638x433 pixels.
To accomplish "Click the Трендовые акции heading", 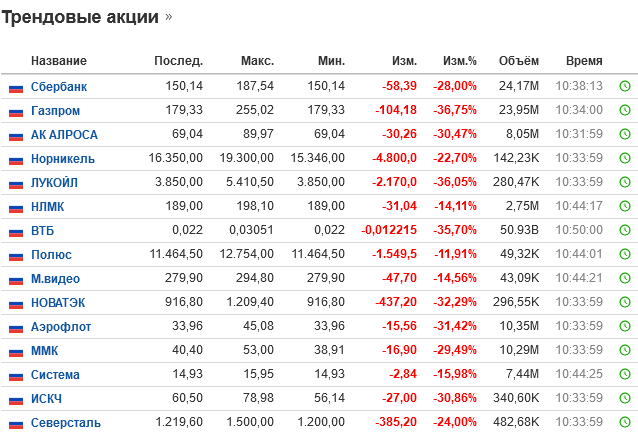I will (80, 17).
